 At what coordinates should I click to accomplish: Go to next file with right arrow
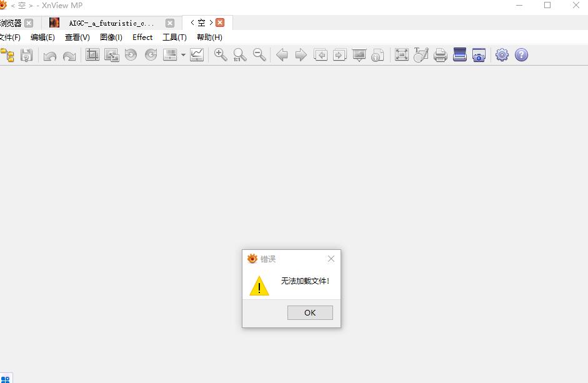click(301, 55)
